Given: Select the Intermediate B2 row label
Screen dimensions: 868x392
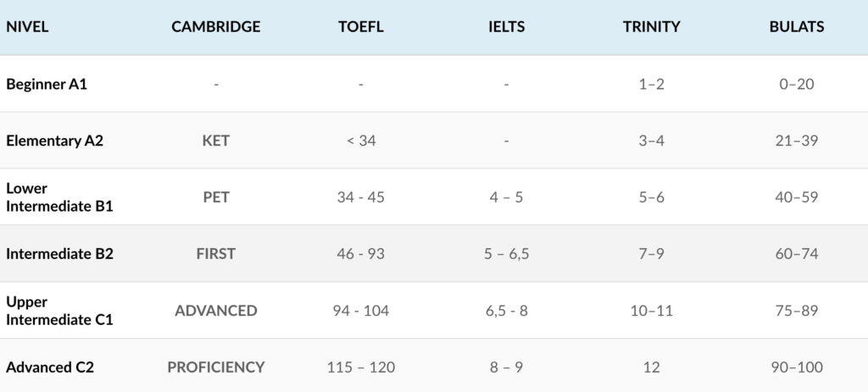Looking at the screenshot, I should tap(59, 253).
